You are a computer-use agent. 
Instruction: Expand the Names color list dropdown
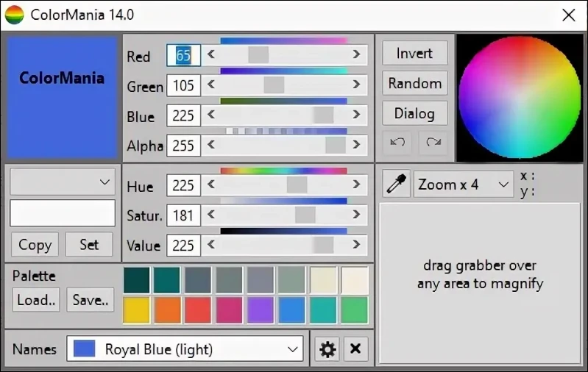(185, 348)
